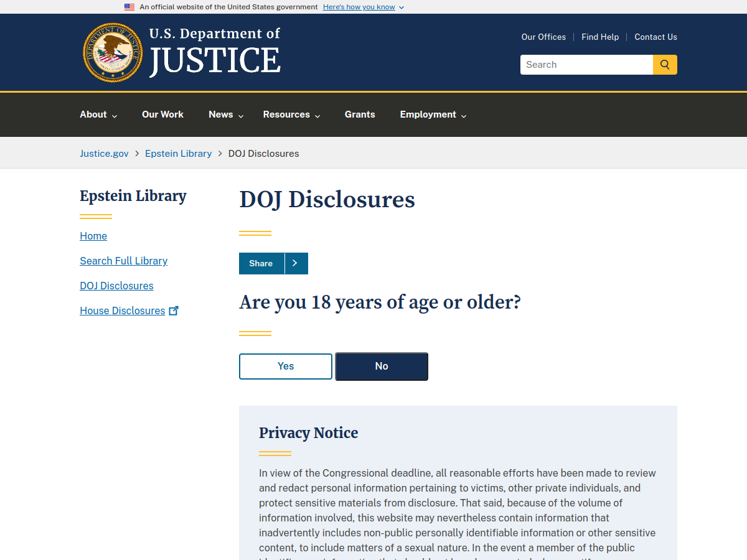Open the News dropdown menu

coord(226,114)
